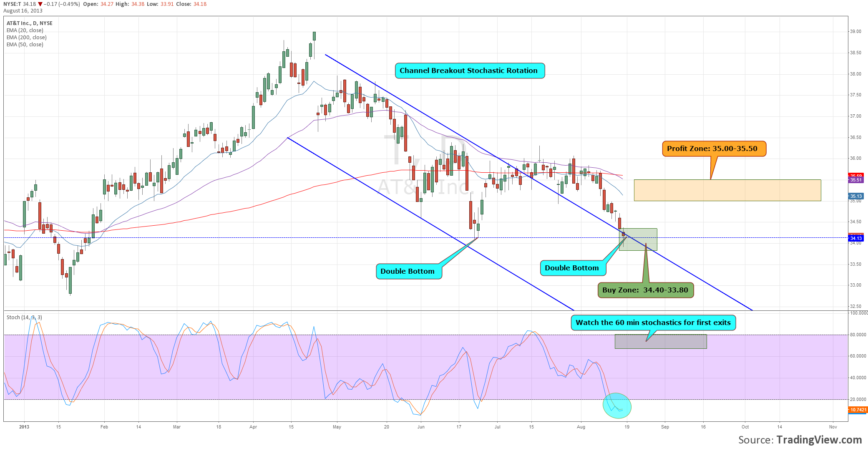Click Watch the 60 min stochastics callout
Screen dimensions: 868x451
[x=653, y=323]
